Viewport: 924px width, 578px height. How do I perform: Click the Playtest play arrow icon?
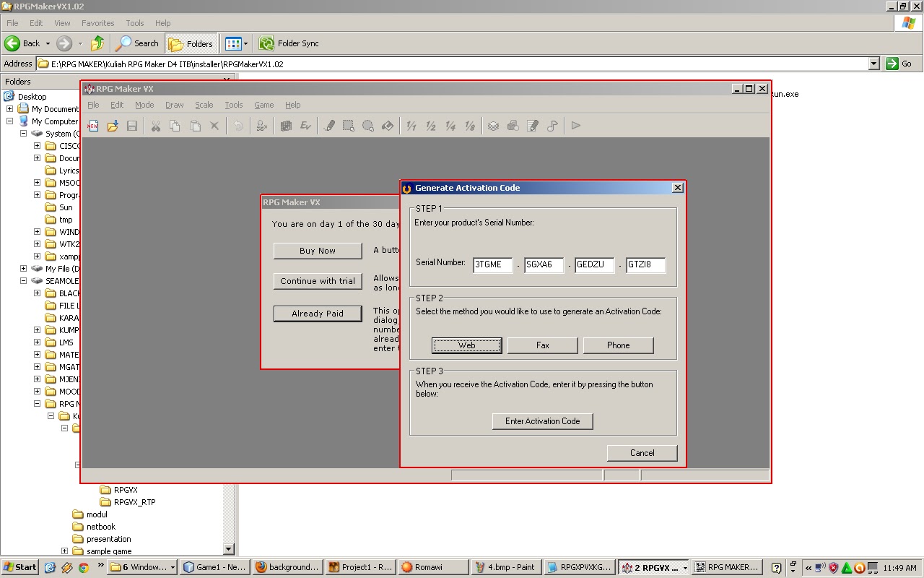click(x=575, y=126)
